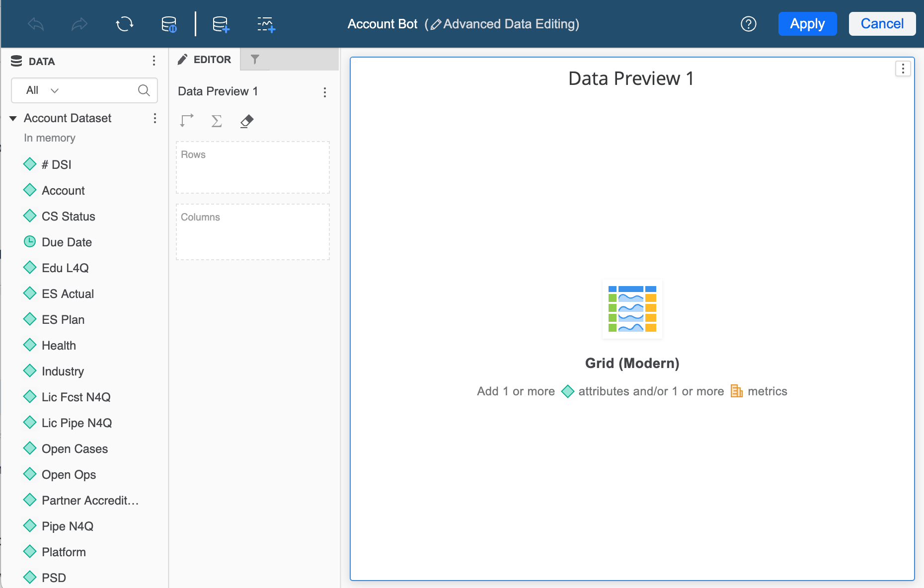This screenshot has width=924, height=588.
Task: Click the Redo arrow icon
Action: coord(79,24)
